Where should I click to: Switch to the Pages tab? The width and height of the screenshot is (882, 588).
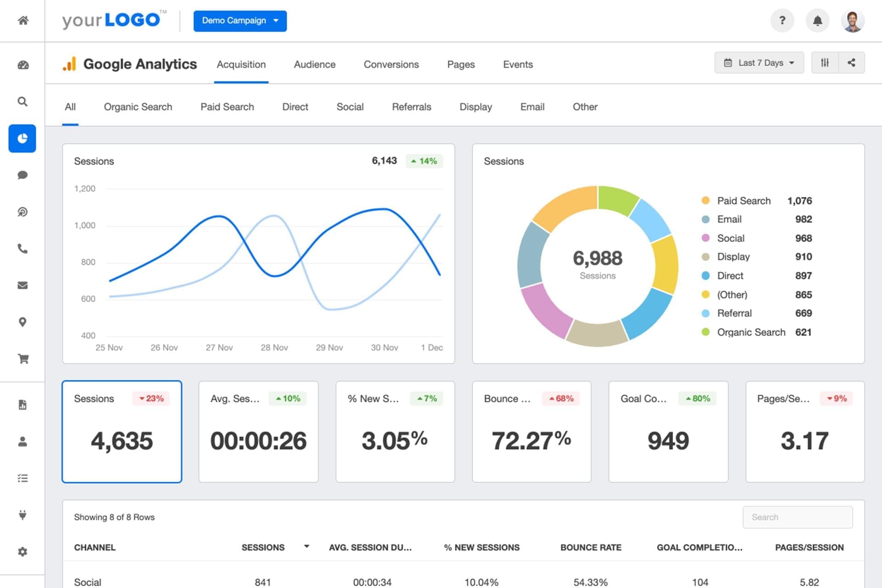tap(461, 64)
